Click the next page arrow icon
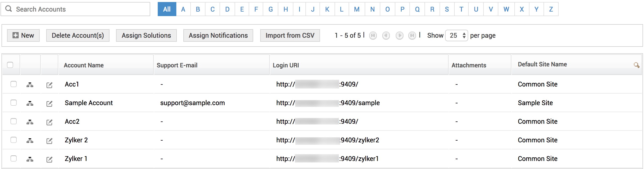The height and width of the screenshot is (169, 644). (399, 36)
